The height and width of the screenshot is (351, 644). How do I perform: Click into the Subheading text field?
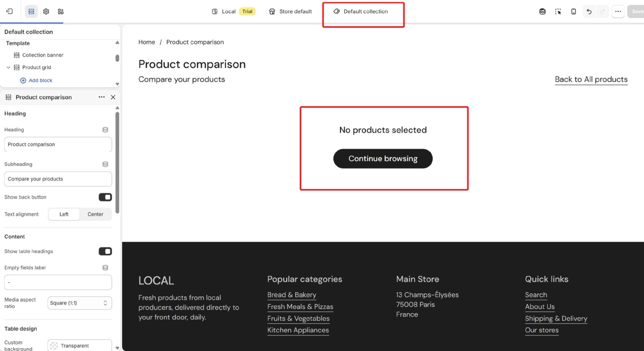click(58, 179)
